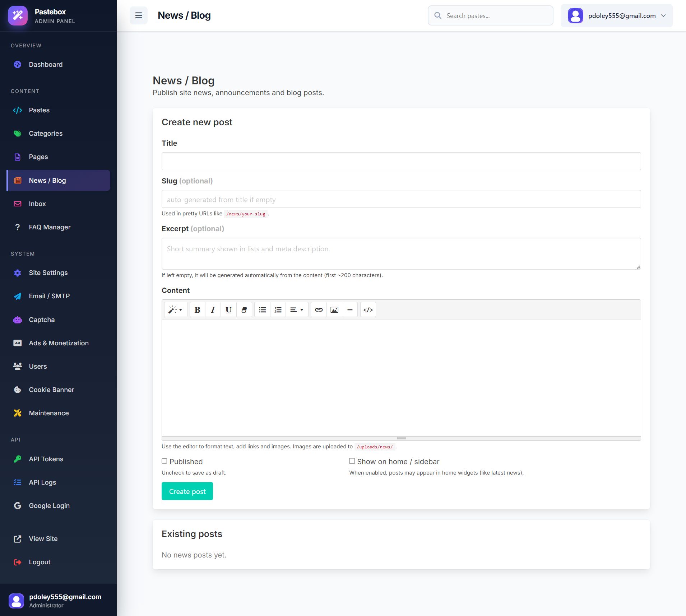Apply underline from the editor toolbar
The width and height of the screenshot is (686, 616).
pyautogui.click(x=228, y=310)
